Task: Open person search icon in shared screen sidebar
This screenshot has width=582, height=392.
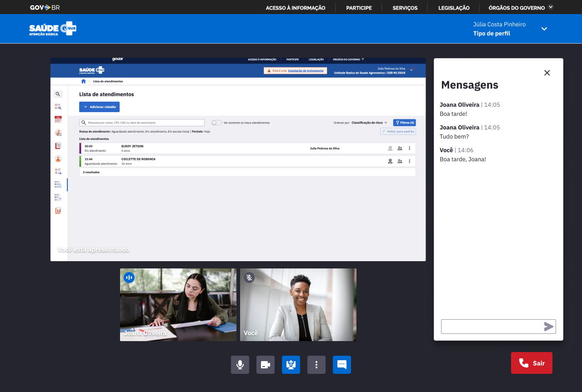Action: pos(58,133)
